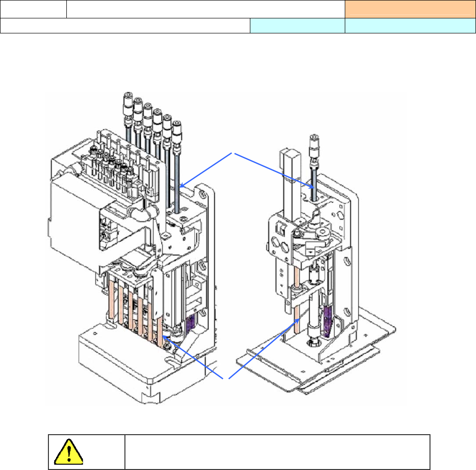Image resolution: width=476 pixels, height=470 pixels.
Task: Select the six-syringe assembly diagram with tubes
Action: click(x=133, y=248)
